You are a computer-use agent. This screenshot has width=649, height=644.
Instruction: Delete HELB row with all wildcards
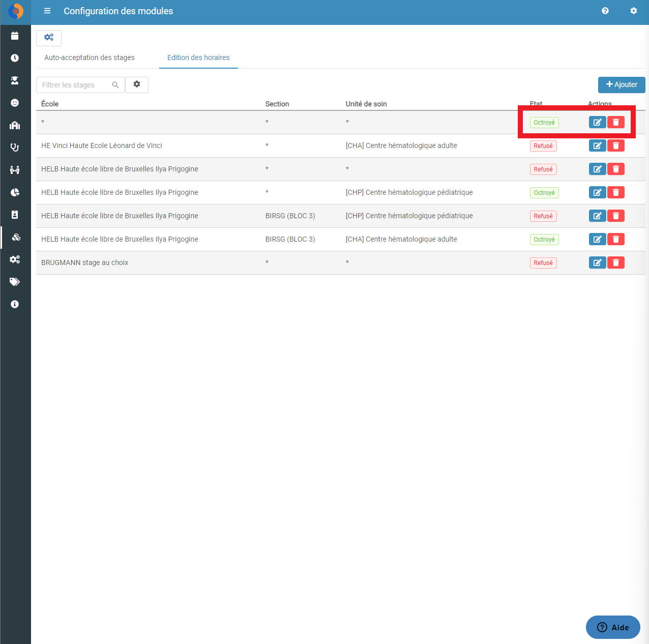point(616,169)
